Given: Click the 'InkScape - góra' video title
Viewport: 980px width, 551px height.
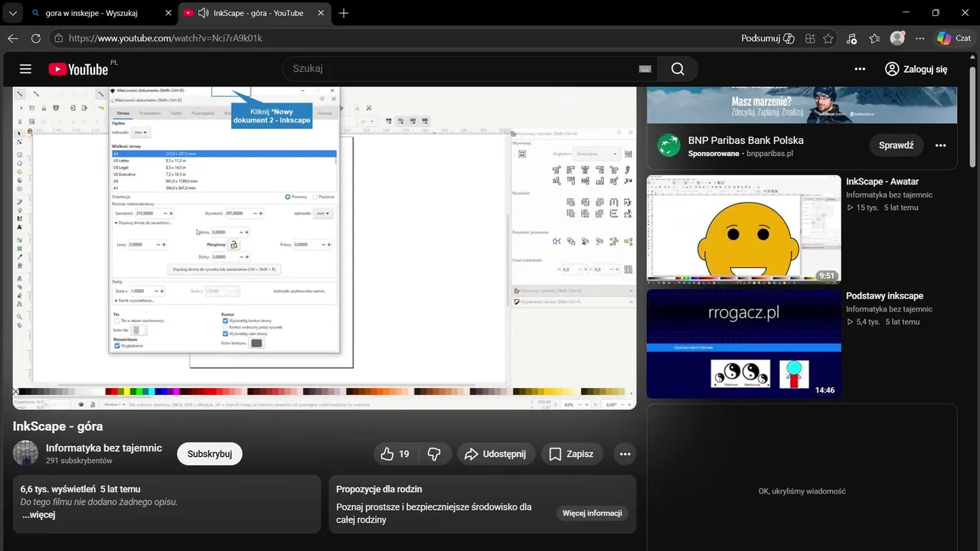Looking at the screenshot, I should pyautogui.click(x=57, y=426).
